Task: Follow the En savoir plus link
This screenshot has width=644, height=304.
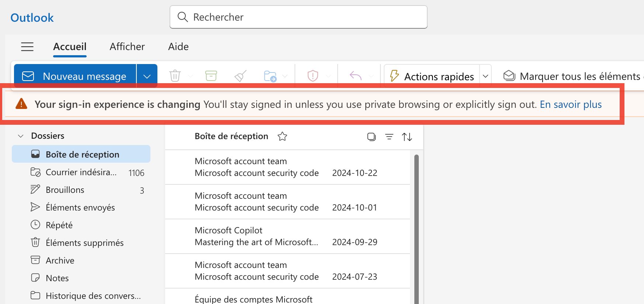Action: 571,105
